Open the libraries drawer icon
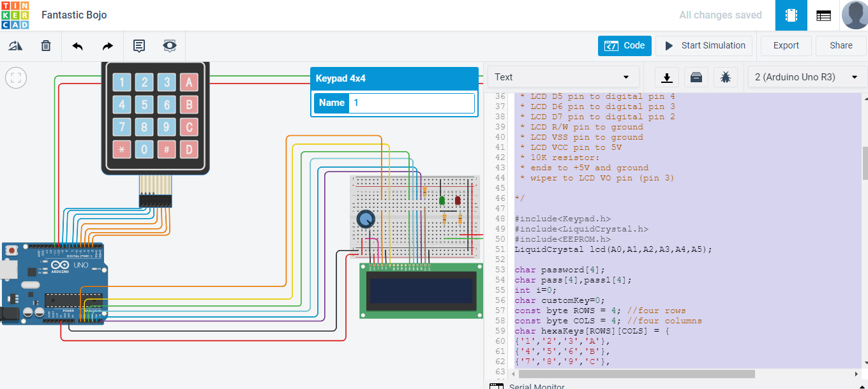The width and height of the screenshot is (868, 389). coord(696,77)
